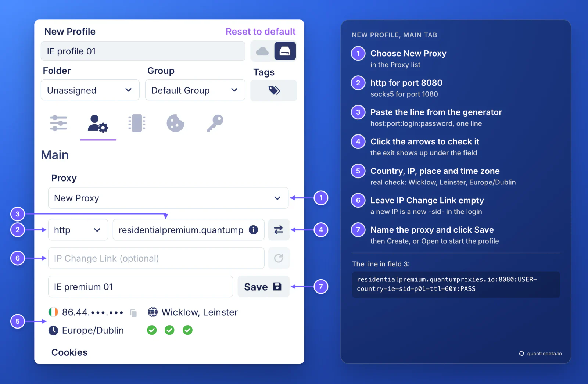Screen dimensions: 588x384
Task: Click Reset to default link
Action: 261,32
